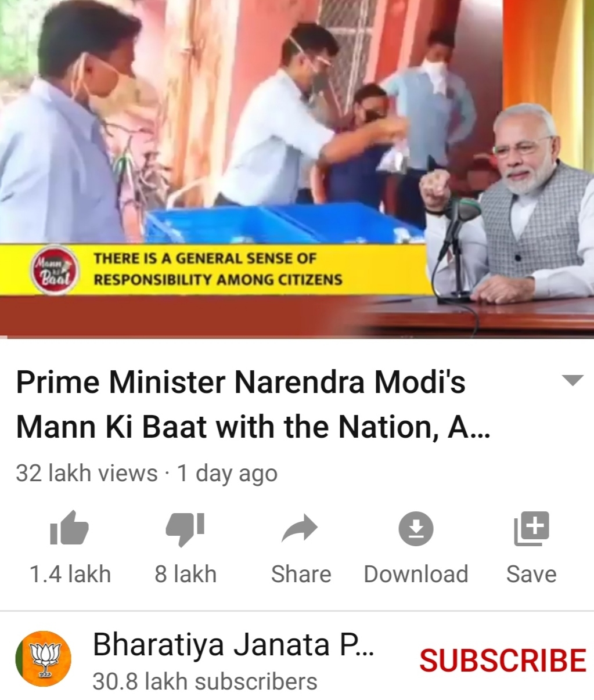Click the video title text
The width and height of the screenshot is (594, 700).
click(x=253, y=405)
